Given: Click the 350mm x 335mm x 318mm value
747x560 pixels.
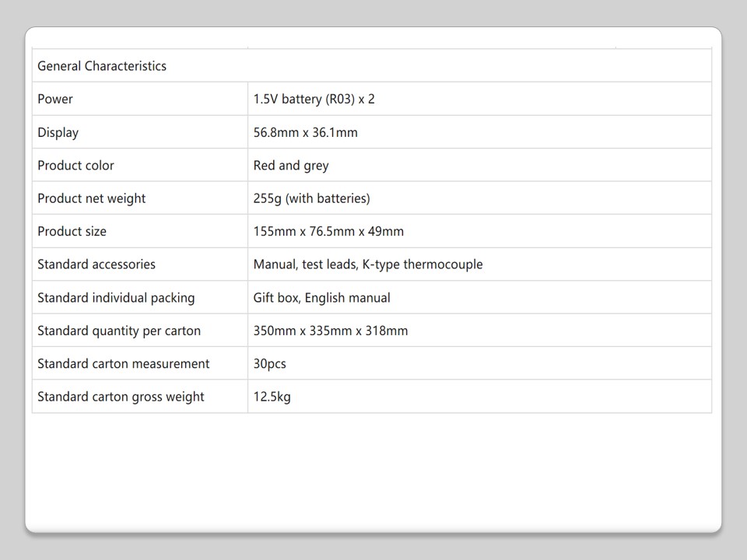Looking at the screenshot, I should point(331,331).
